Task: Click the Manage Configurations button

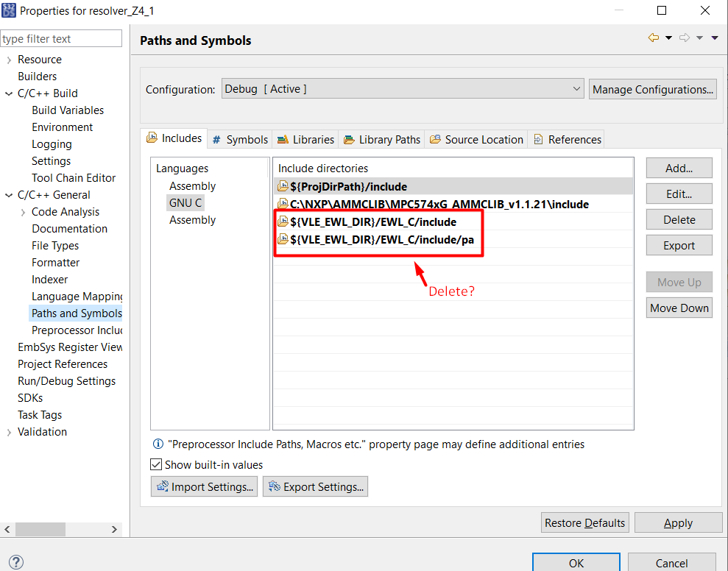Action: click(x=653, y=89)
